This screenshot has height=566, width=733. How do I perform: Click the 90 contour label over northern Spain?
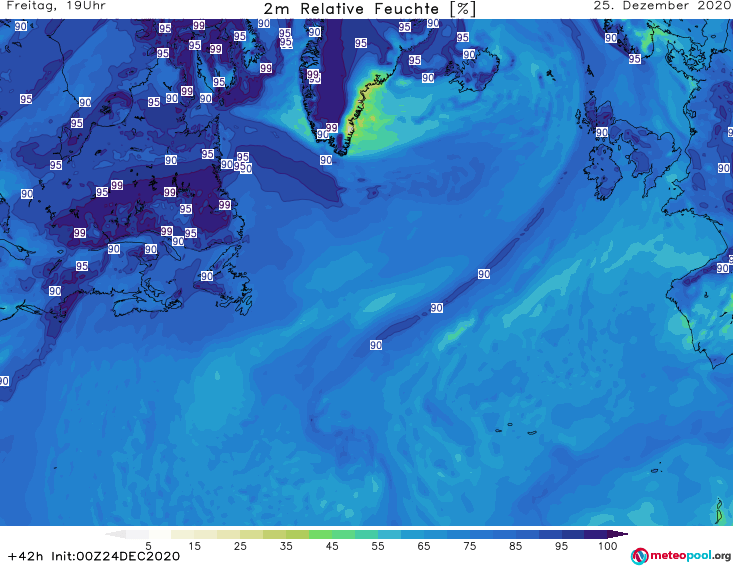tap(723, 268)
